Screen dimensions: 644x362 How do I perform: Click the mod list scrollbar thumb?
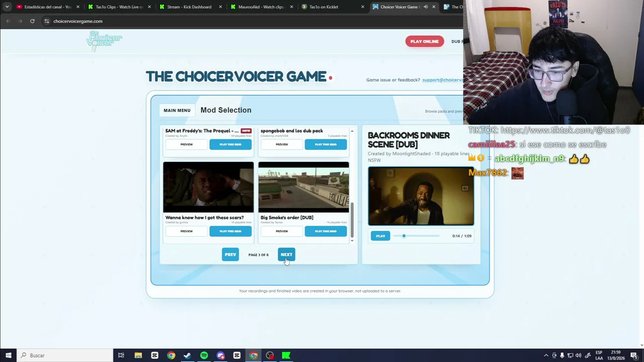(352, 220)
